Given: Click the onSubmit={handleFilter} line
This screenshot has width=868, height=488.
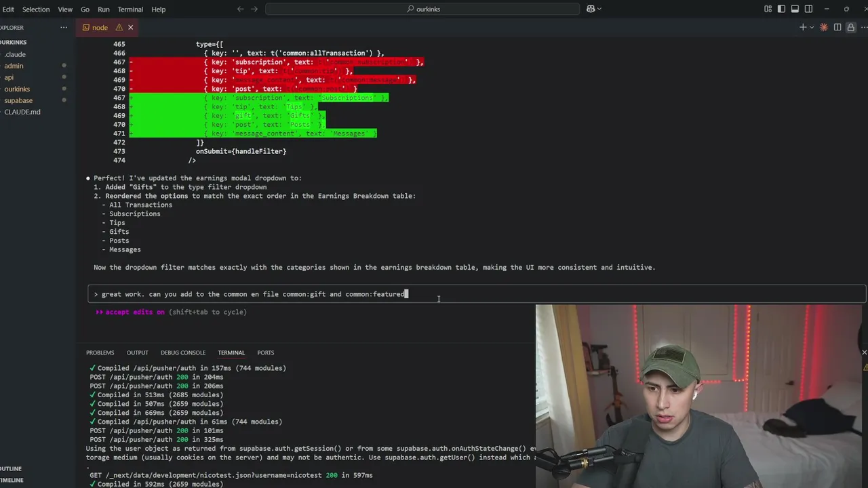Looking at the screenshot, I should pos(241,151).
